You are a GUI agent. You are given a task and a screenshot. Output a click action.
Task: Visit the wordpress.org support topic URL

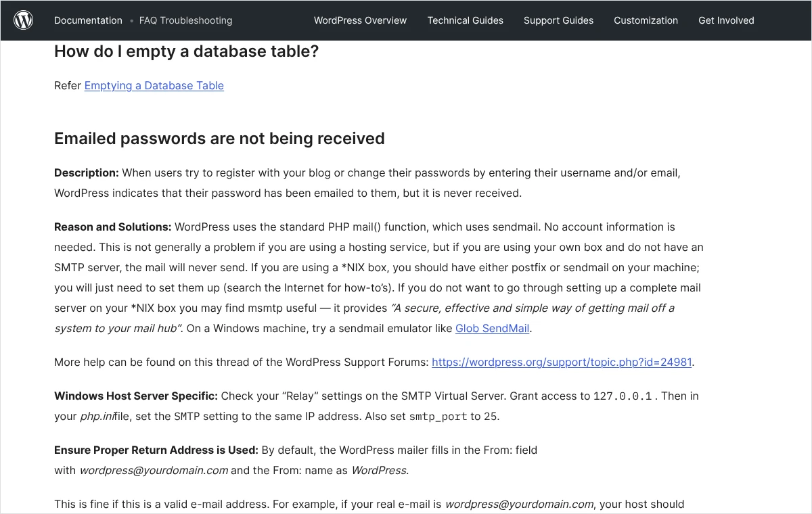(562, 362)
